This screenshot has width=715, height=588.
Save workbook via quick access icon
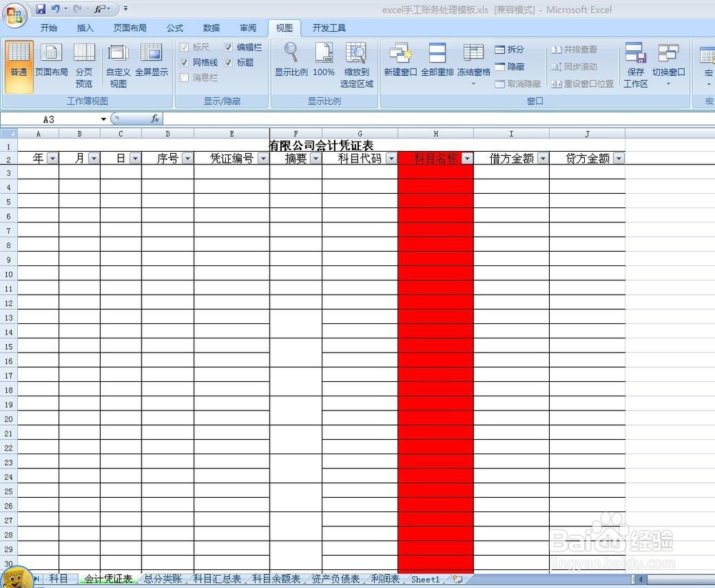point(41,9)
